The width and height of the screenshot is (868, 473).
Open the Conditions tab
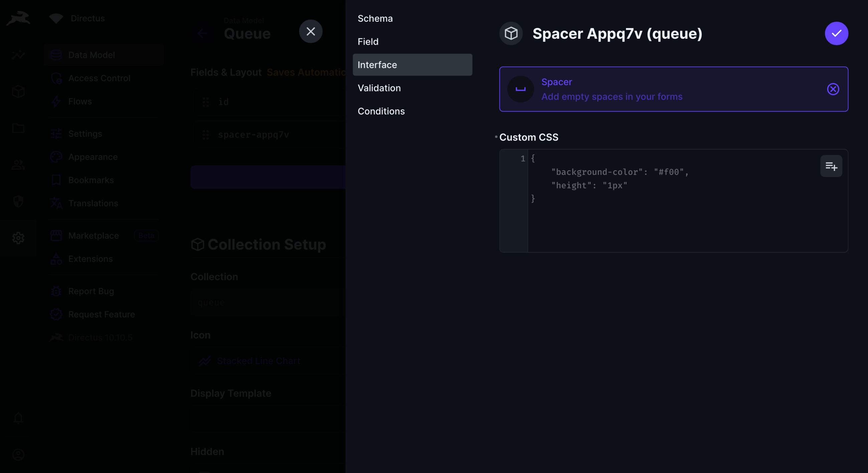381,111
